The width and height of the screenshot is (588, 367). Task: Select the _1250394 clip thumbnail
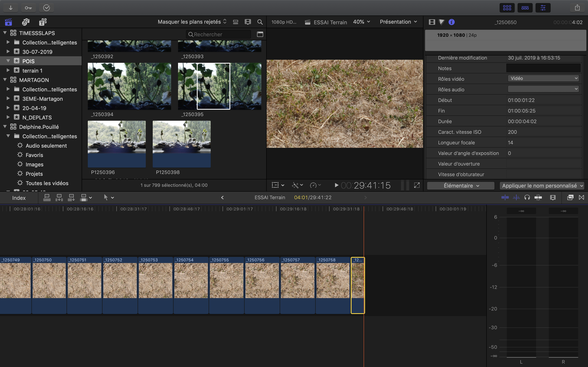point(129,86)
